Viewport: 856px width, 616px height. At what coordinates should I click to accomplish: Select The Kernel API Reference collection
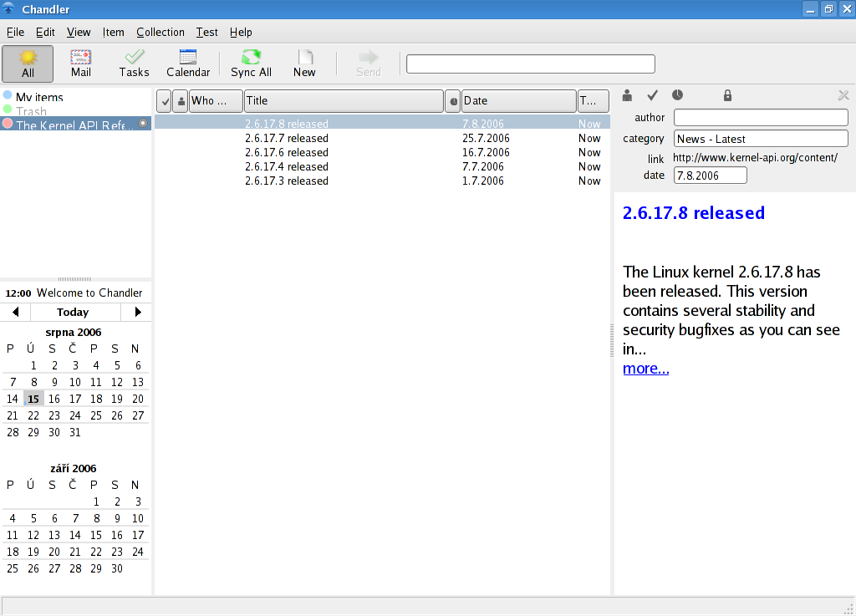click(75, 125)
